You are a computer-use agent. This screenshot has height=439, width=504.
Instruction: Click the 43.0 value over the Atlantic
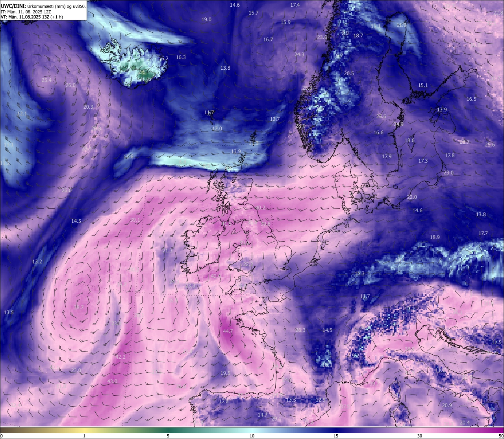click(112, 382)
